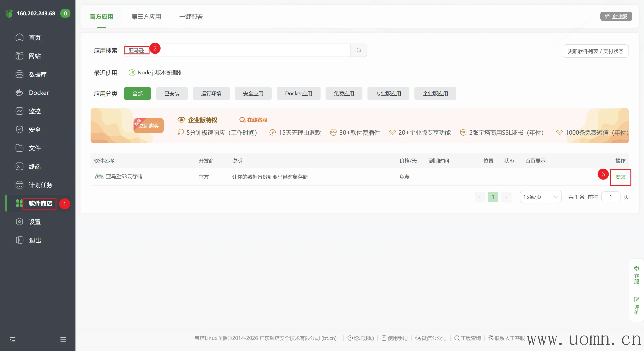Viewport: 644px width, 351px height.
Task: Click the search magnifier icon button
Action: tap(359, 50)
